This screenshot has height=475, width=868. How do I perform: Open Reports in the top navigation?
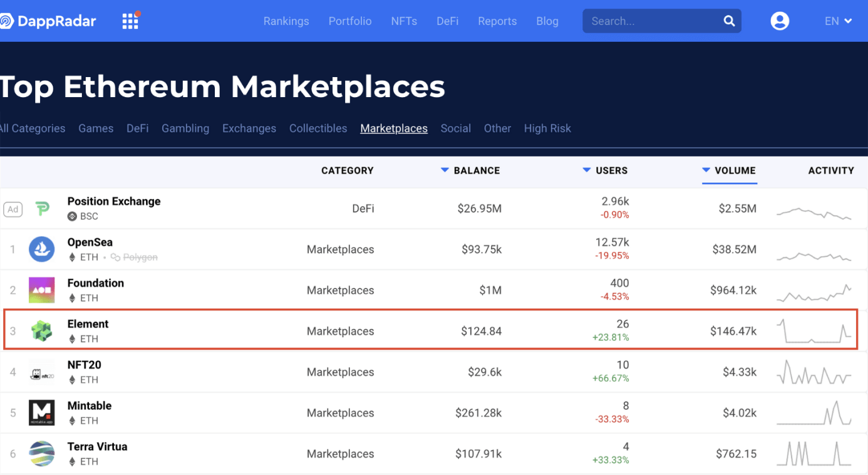[x=497, y=21]
